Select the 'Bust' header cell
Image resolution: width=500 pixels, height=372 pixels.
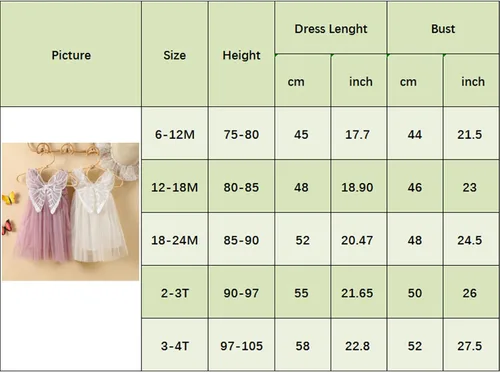tap(443, 28)
